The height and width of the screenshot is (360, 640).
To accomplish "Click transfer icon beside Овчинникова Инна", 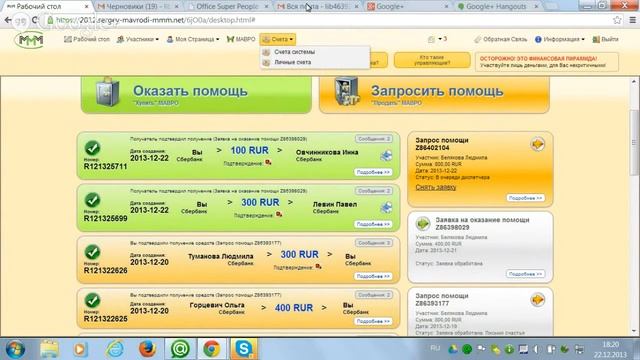I will pyautogui.click(x=386, y=156).
